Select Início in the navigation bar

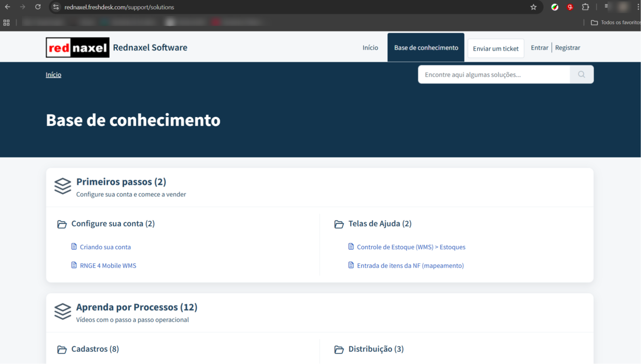(370, 48)
